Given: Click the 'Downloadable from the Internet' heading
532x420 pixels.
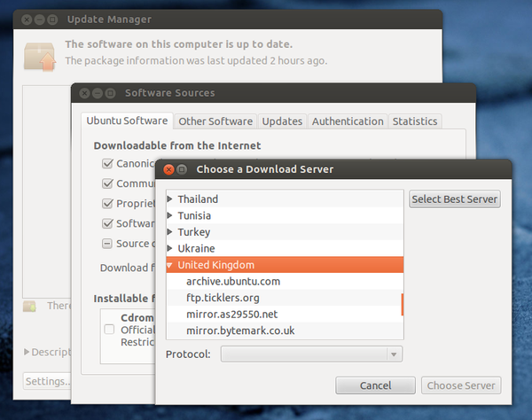Looking at the screenshot, I should click(177, 146).
